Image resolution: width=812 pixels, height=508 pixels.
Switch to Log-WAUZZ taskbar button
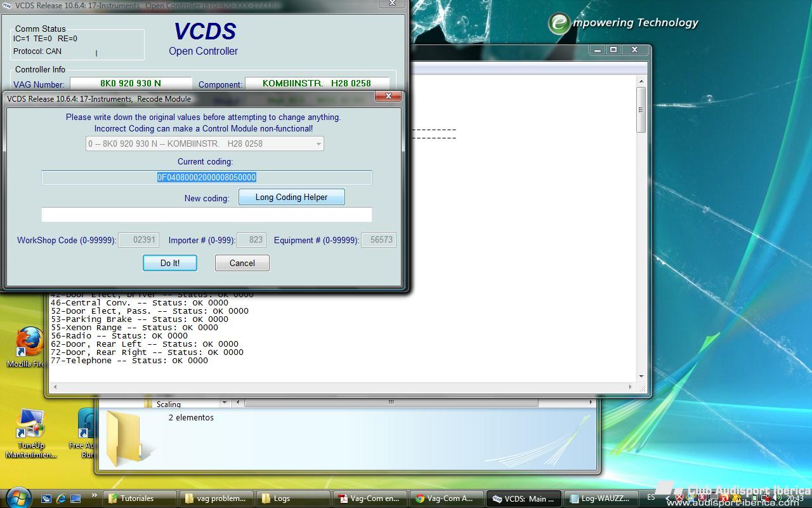pos(601,498)
